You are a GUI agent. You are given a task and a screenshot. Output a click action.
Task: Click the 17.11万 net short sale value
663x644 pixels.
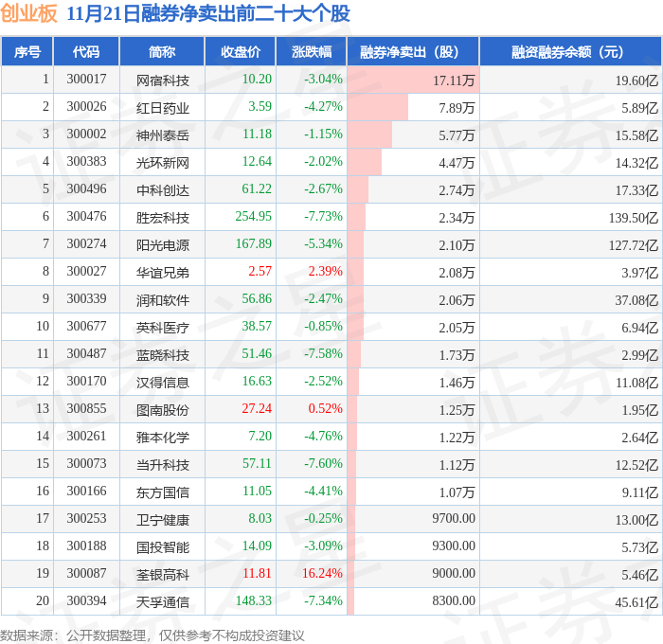tap(454, 80)
